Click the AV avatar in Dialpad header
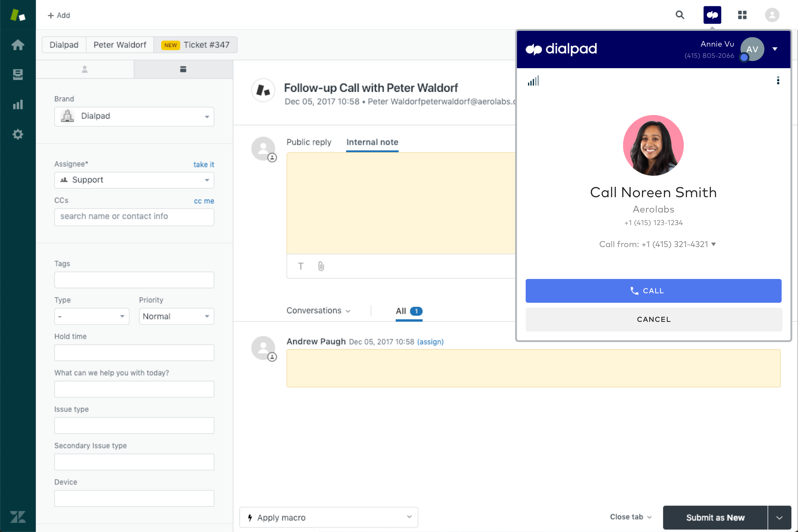Viewport: 798px width, 532px height. pyautogui.click(x=752, y=49)
